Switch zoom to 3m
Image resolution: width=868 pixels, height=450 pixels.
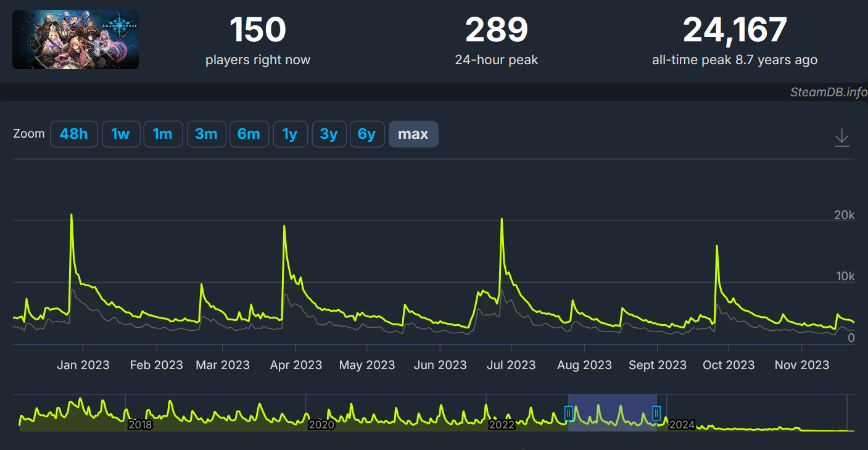tap(206, 134)
